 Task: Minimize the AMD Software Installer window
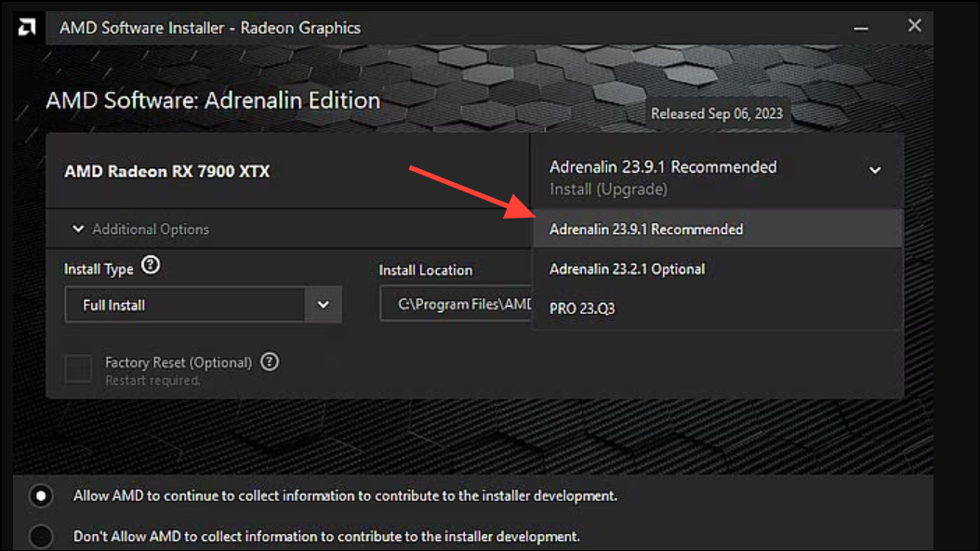coord(861,28)
